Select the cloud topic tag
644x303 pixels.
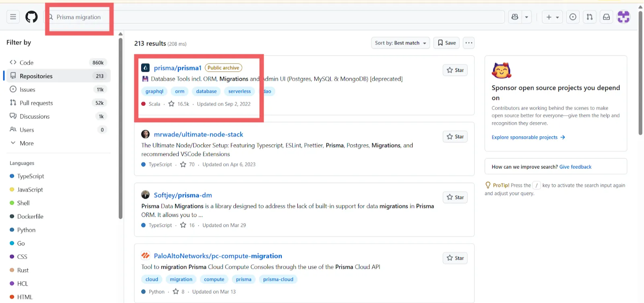pos(152,279)
